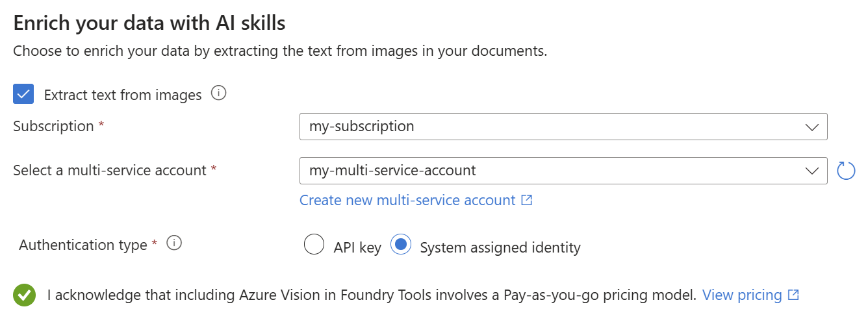Refresh the multi-service account list

pos(845,171)
